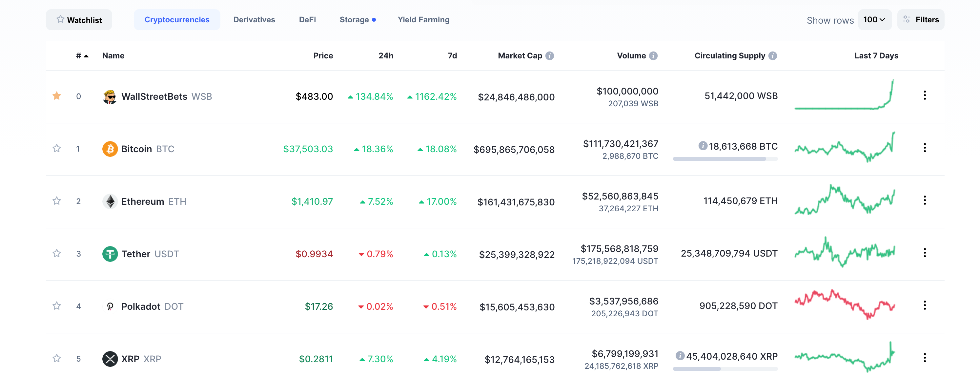Sort table by Name column
980x378 pixels.
113,56
